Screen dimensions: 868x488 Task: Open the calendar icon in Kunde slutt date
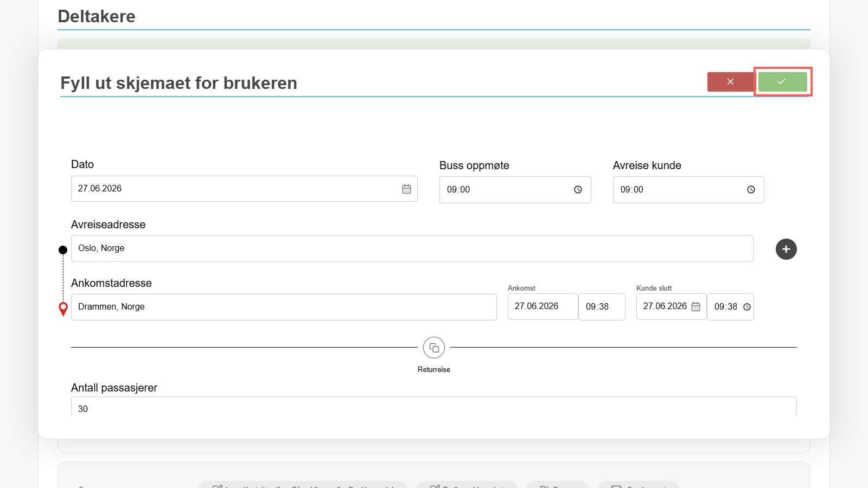695,307
